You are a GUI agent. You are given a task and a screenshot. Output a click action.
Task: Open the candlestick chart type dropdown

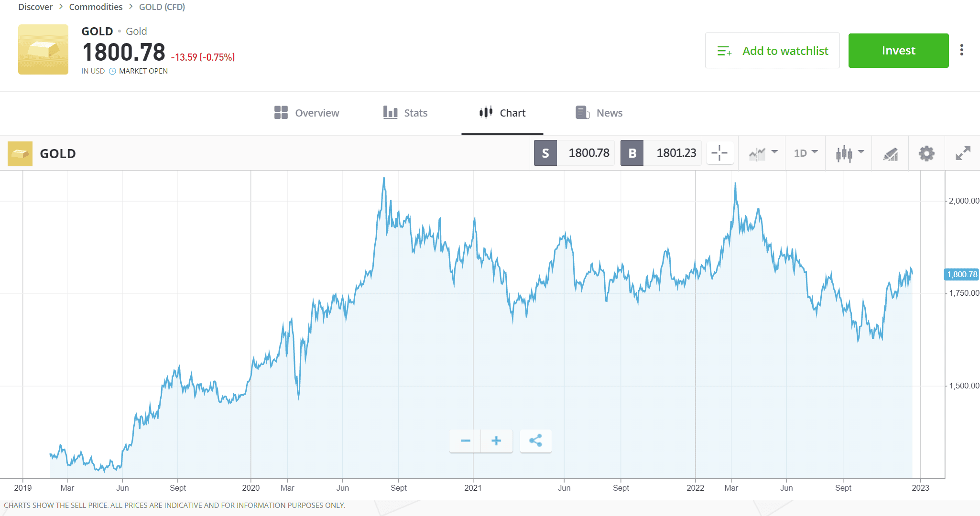point(849,153)
